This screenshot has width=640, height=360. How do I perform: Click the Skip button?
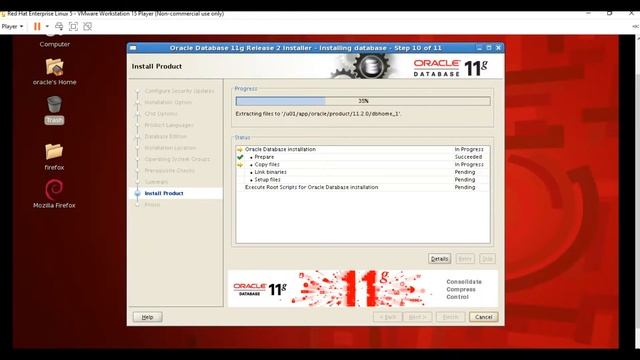coord(487,259)
